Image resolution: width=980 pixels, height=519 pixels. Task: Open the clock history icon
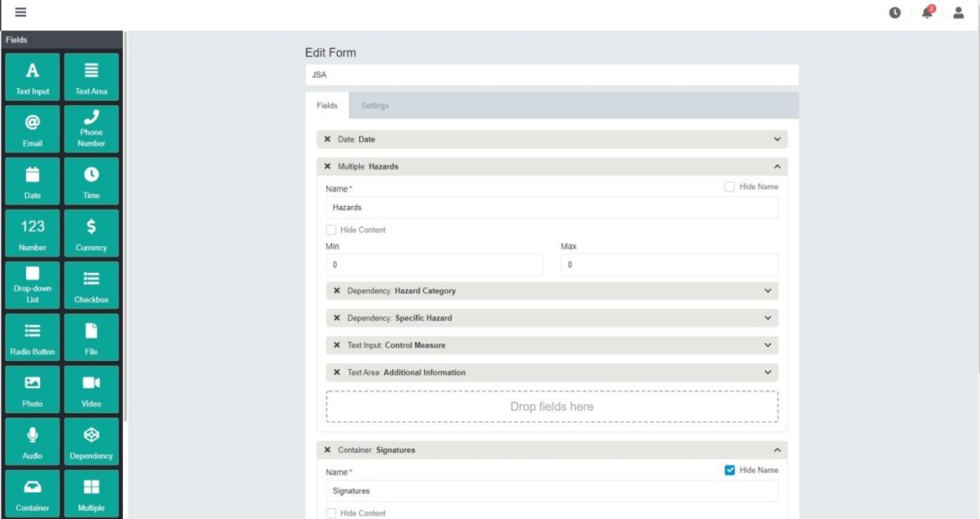coord(895,12)
